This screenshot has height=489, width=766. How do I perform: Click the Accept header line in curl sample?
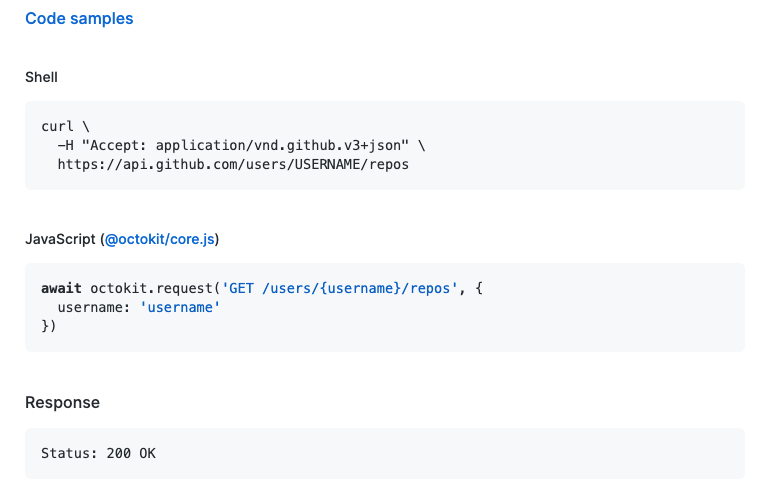tap(241, 146)
